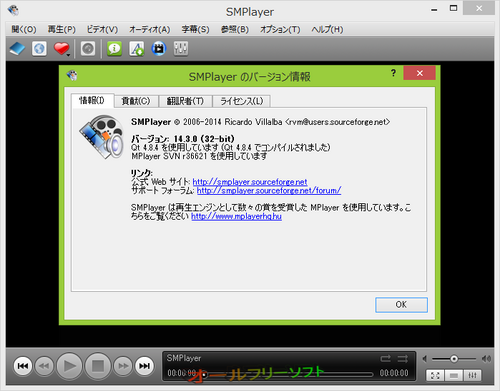Toggle repeat in the display panel
Screen dimensions: 500x391
click(385, 359)
